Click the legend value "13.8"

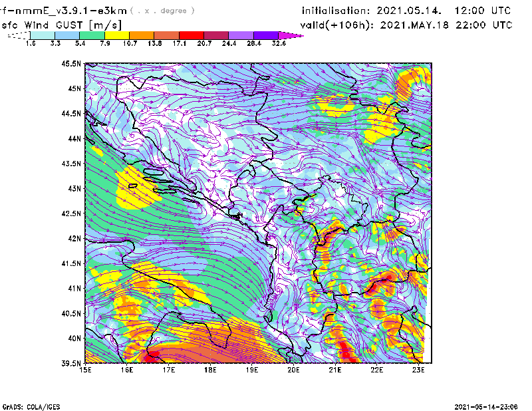coord(155,43)
